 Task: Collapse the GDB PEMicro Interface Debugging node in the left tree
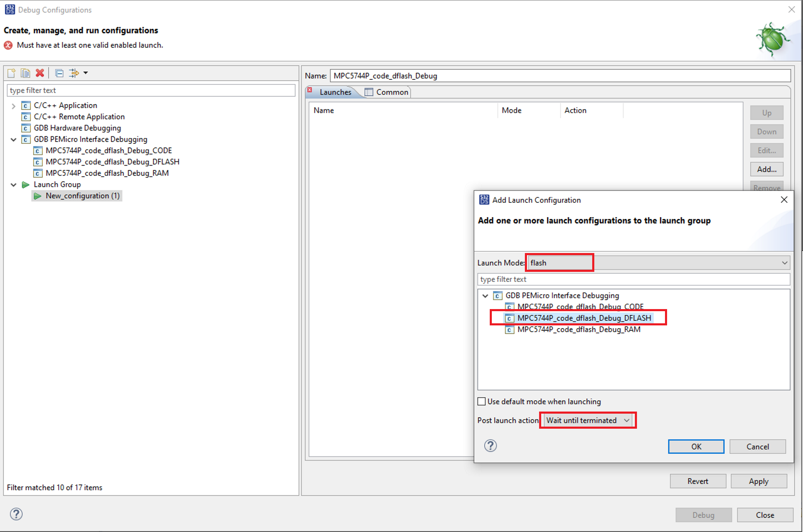[13, 139]
